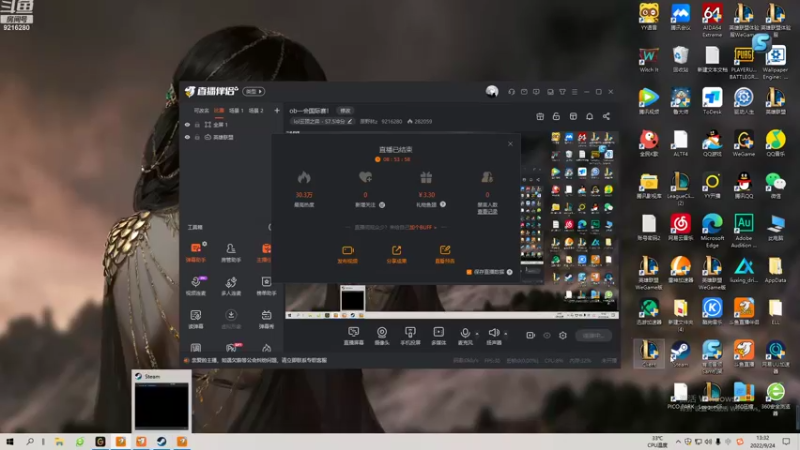The image size is (800, 450).
Task: Open taskbar search magnifier
Action: [30, 442]
